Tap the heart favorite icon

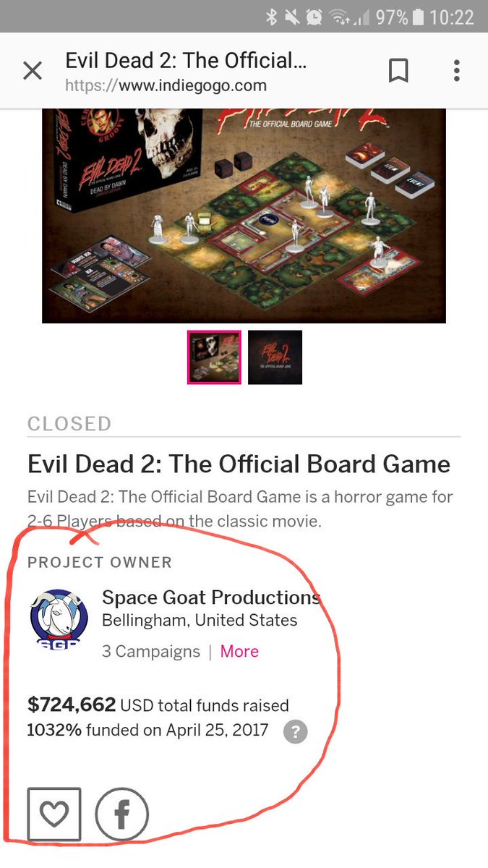[x=54, y=814]
